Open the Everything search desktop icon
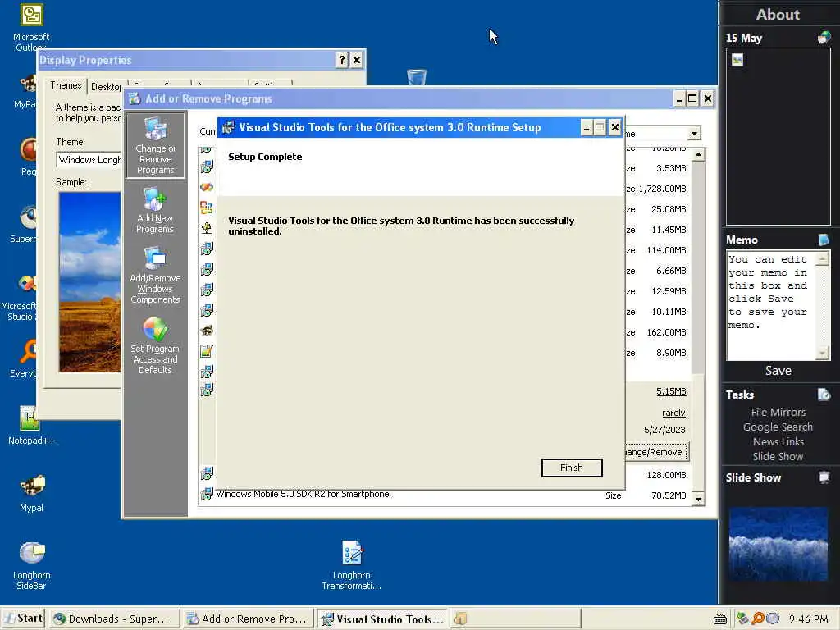This screenshot has height=630, width=840. point(24,359)
